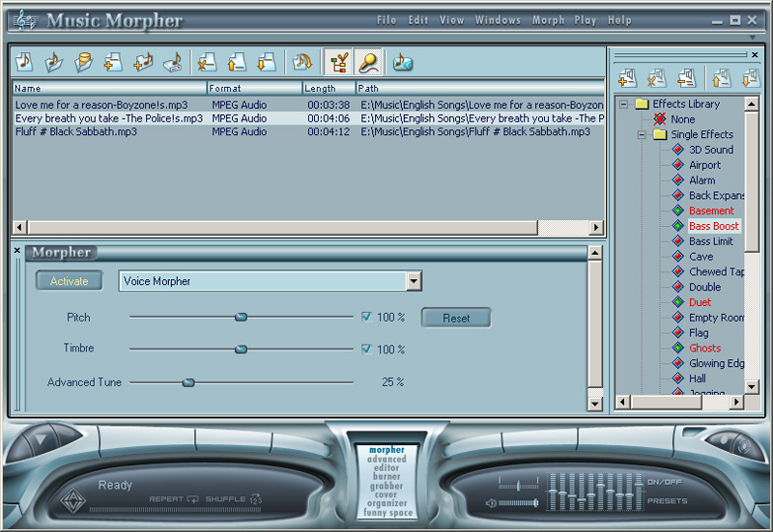Collapse the Effects Library tree node
This screenshot has width=773, height=532.
[x=624, y=103]
